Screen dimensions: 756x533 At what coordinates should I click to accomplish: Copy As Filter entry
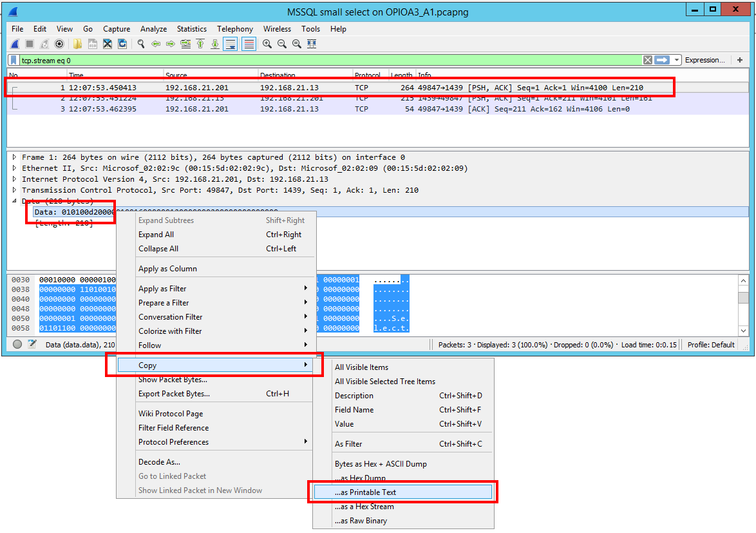(403, 444)
